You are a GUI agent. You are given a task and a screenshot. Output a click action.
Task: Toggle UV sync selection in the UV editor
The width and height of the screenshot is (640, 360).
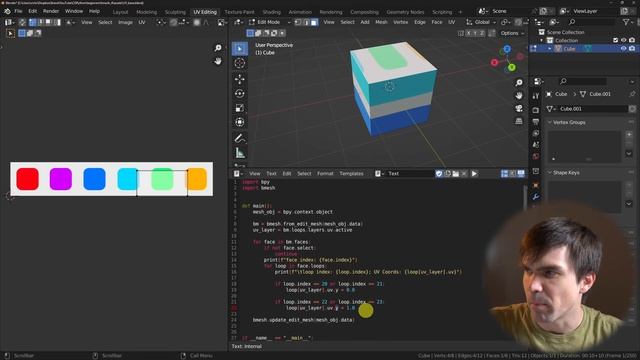click(22, 22)
